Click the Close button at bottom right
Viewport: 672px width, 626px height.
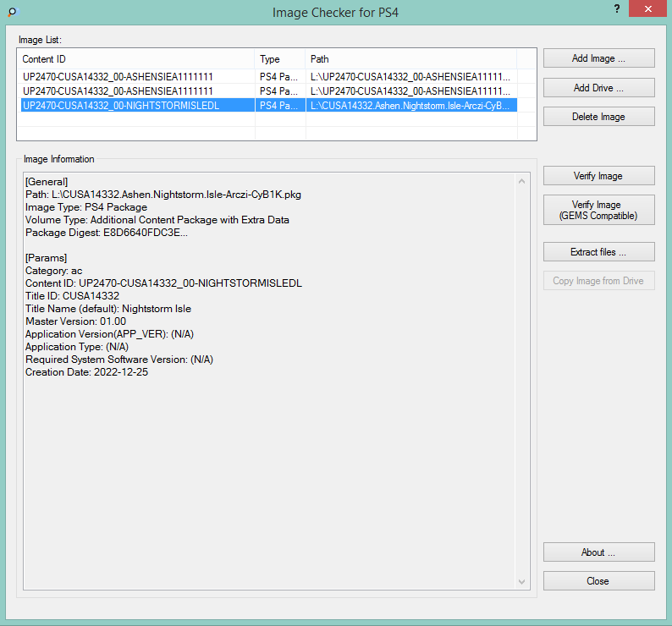pyautogui.click(x=598, y=581)
